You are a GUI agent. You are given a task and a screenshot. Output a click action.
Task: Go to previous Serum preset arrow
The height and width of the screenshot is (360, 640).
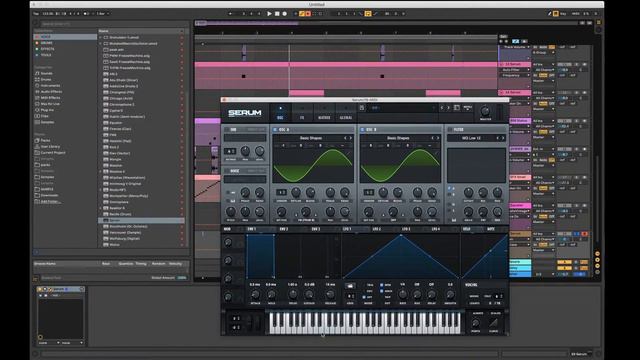pos(442,108)
